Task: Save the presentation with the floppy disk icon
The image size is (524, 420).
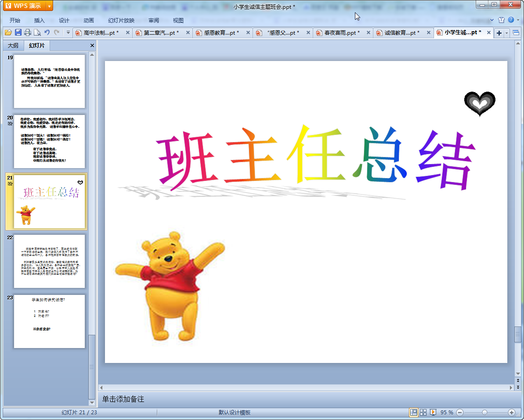Action: (18, 32)
